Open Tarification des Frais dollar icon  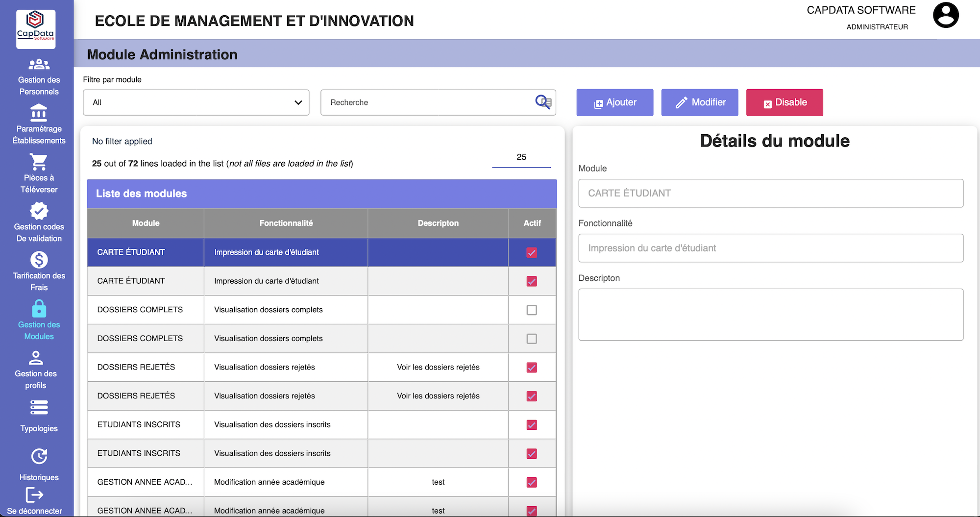(x=39, y=260)
